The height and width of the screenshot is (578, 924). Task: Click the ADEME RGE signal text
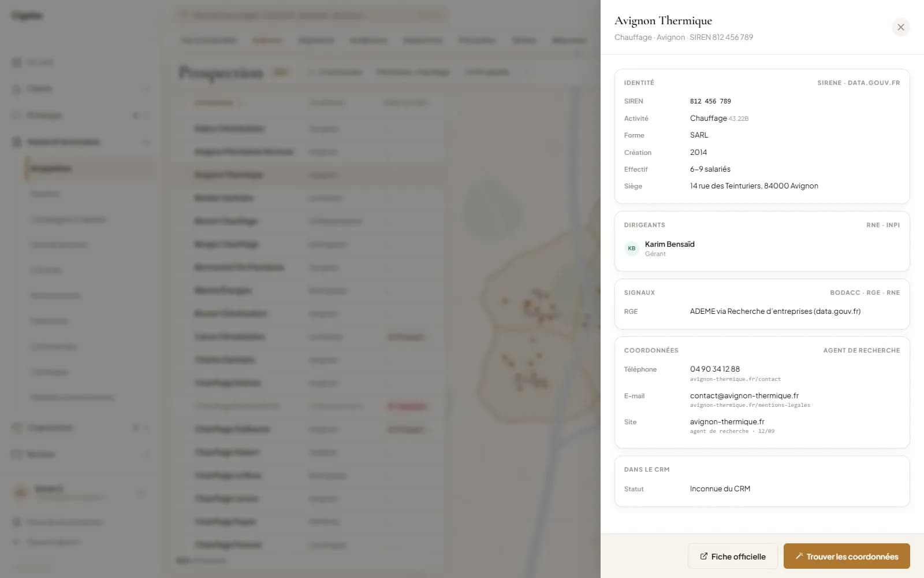point(775,311)
